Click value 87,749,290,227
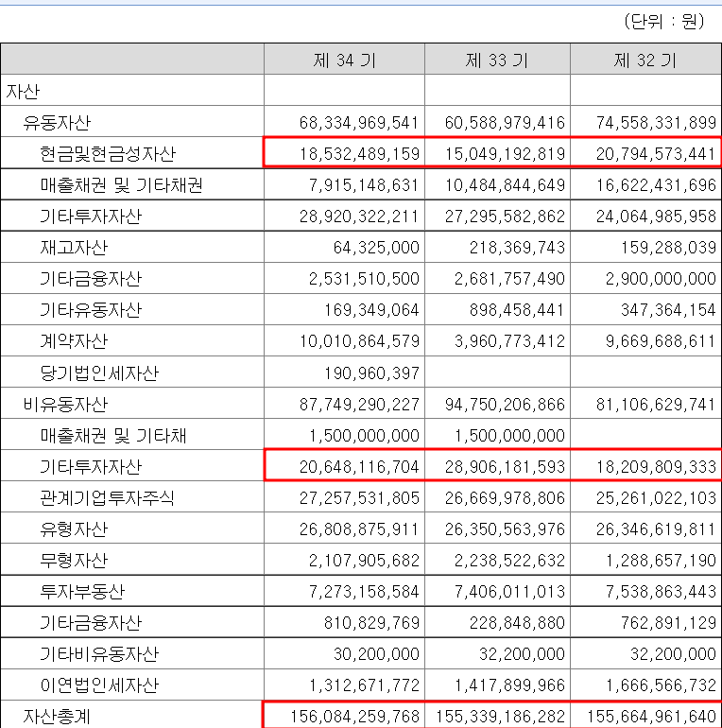Image resolution: width=722 pixels, height=728 pixels. pyautogui.click(x=359, y=405)
